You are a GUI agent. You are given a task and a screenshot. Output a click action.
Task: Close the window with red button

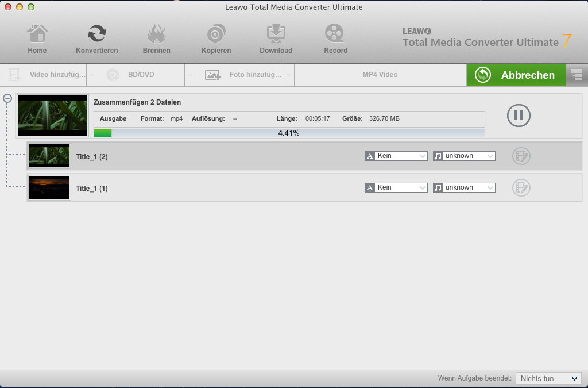[8, 7]
